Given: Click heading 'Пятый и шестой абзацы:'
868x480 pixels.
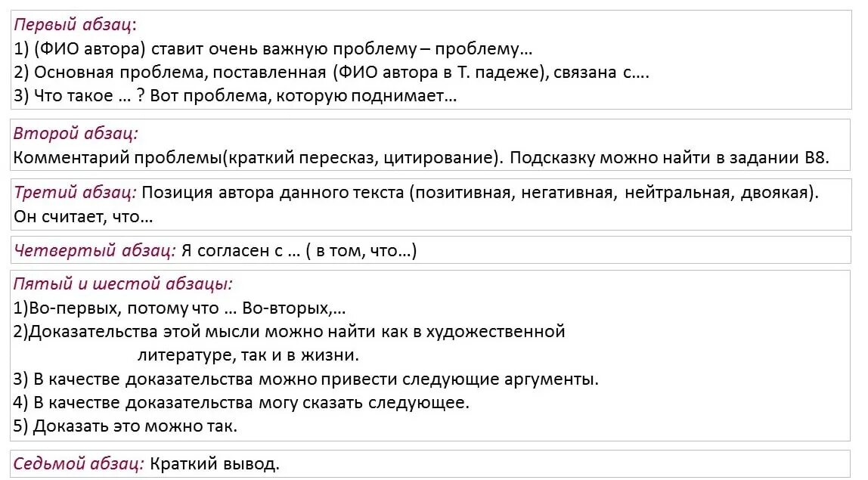Looking at the screenshot, I should pos(123,284).
